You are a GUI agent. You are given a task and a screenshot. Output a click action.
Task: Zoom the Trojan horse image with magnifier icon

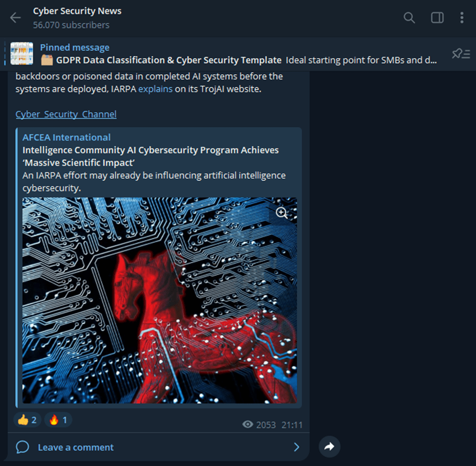pyautogui.click(x=282, y=213)
